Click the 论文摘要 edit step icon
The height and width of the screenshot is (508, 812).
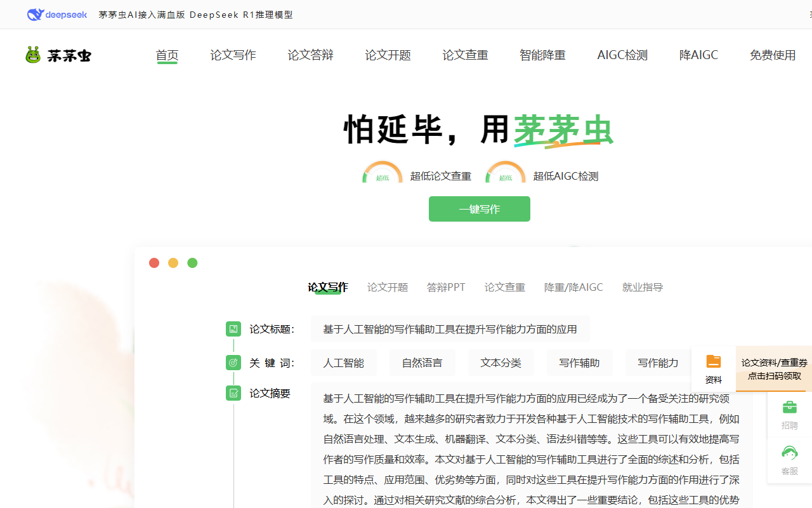coord(233,393)
